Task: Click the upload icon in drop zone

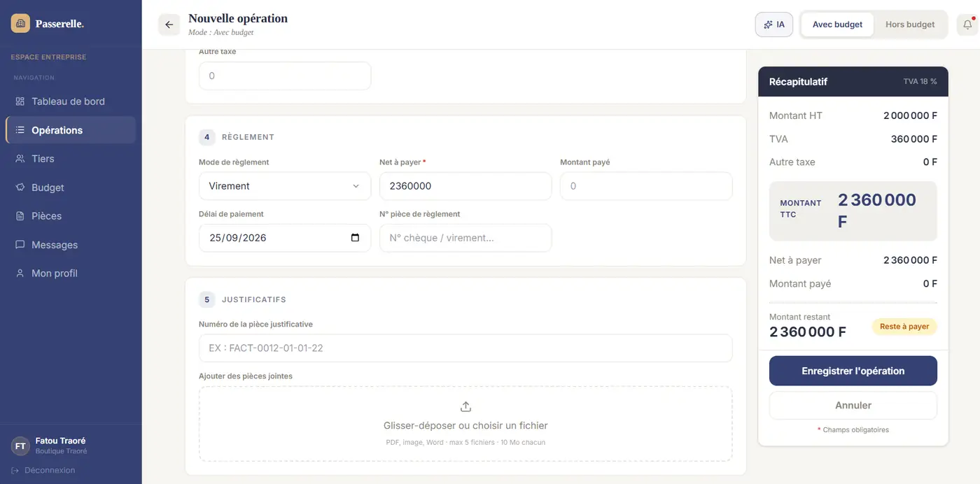Action: [x=465, y=406]
